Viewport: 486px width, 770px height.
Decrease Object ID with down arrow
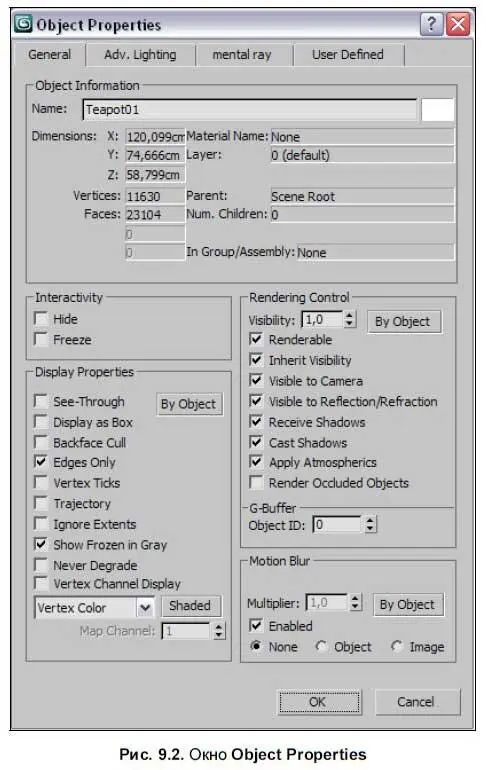[370, 529]
